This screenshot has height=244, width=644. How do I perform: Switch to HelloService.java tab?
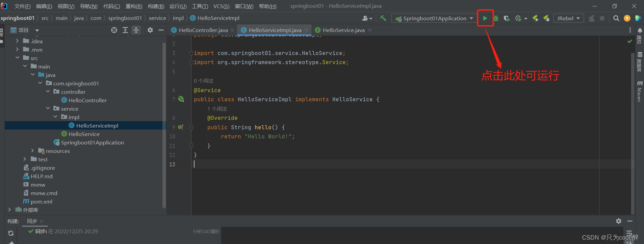coord(343,30)
